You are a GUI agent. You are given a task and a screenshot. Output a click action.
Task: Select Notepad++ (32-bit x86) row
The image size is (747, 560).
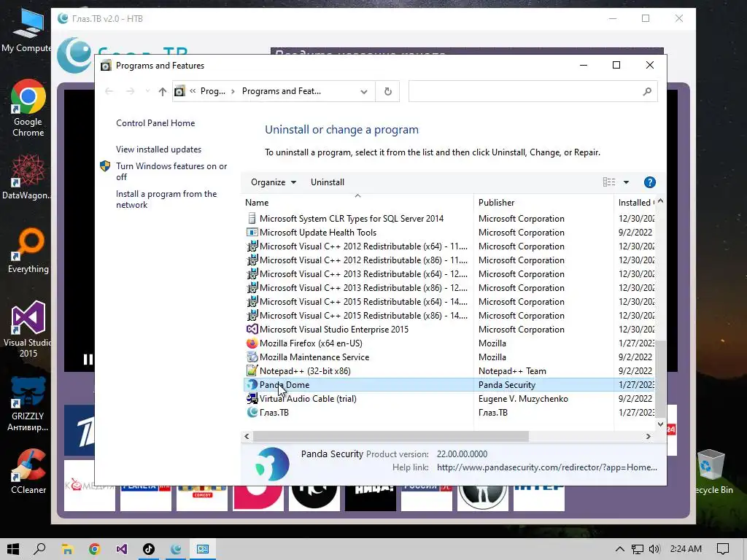(x=449, y=371)
